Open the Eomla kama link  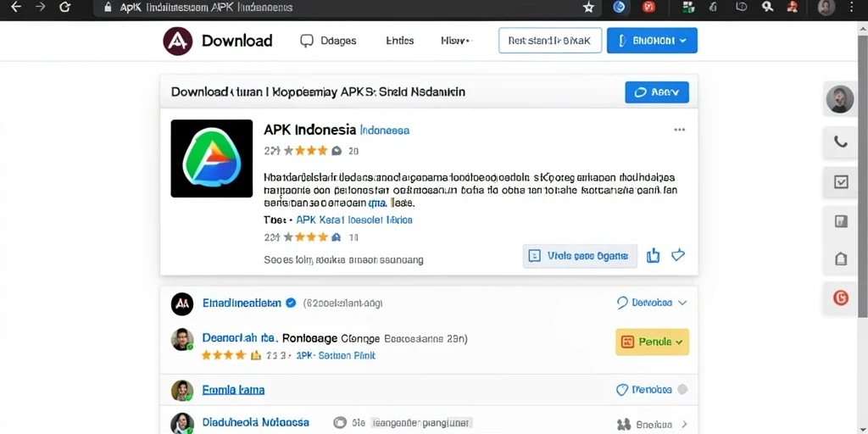tap(233, 390)
